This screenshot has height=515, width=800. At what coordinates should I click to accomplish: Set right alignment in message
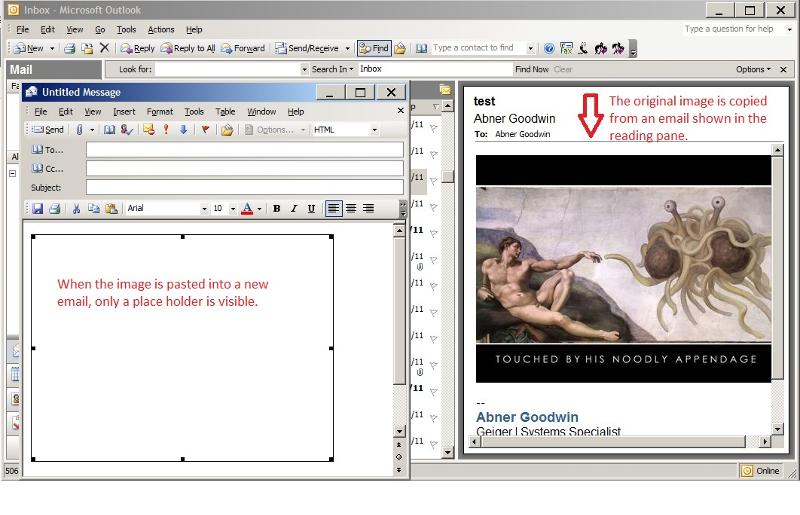(x=368, y=208)
